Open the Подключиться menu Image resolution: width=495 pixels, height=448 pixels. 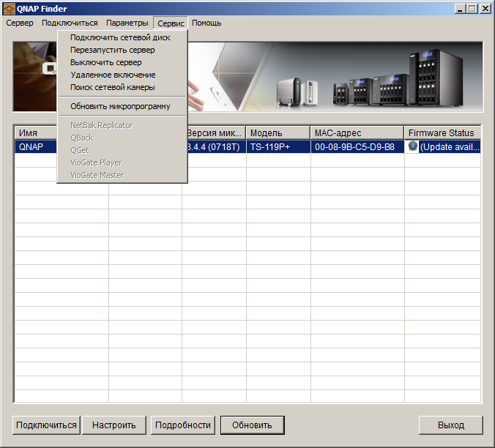pyautogui.click(x=70, y=23)
